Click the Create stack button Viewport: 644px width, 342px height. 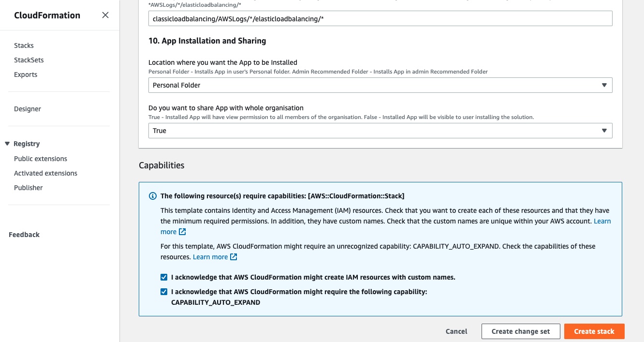(x=594, y=331)
